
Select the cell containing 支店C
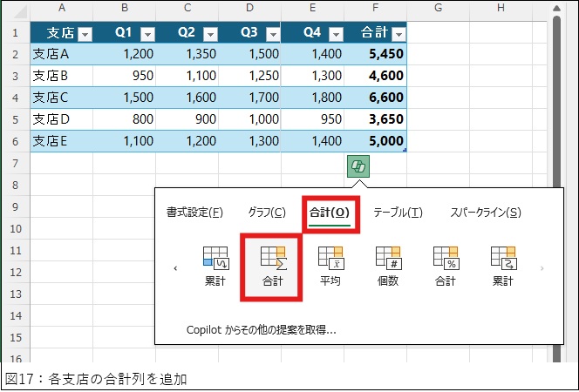point(61,97)
